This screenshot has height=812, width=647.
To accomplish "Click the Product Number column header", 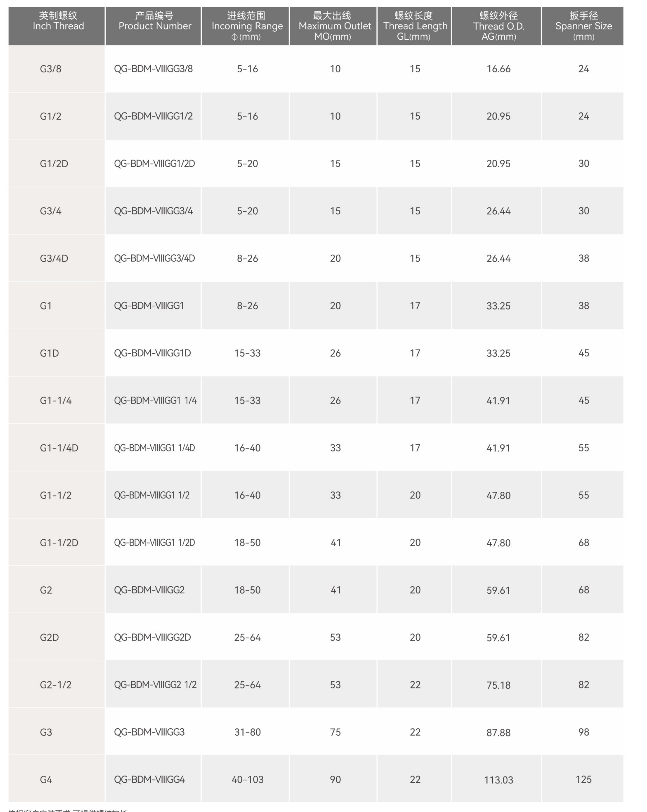I will pyautogui.click(x=155, y=26).
